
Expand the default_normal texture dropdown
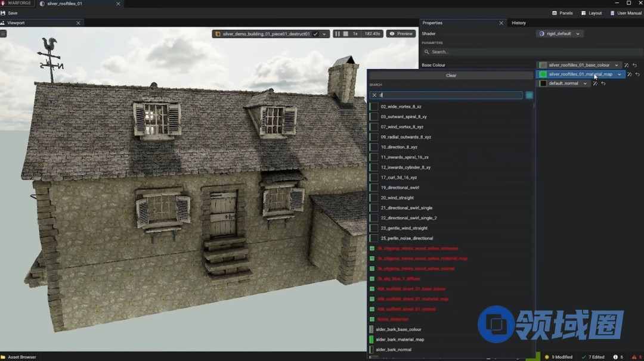click(x=585, y=83)
